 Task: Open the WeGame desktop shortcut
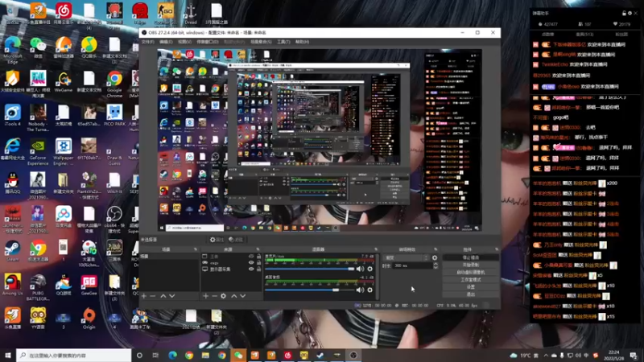point(64,82)
